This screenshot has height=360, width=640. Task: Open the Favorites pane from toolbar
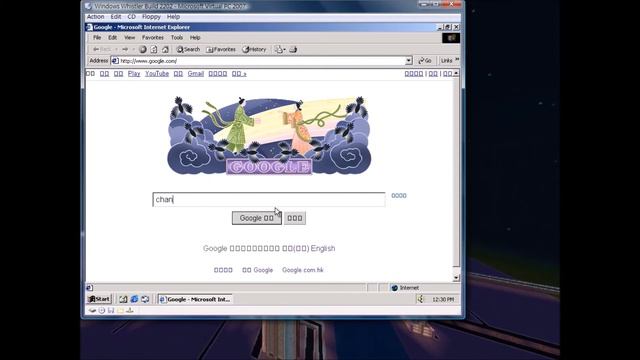(221, 49)
